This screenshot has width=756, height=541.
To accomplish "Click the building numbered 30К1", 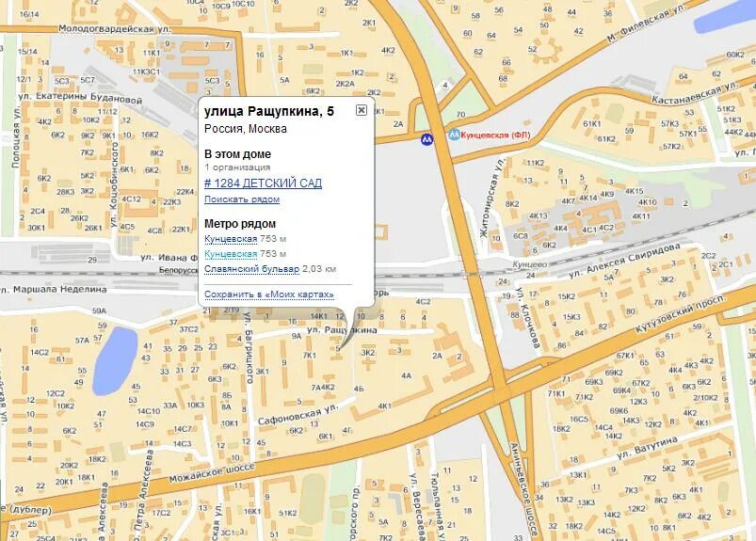I will [36, 228].
